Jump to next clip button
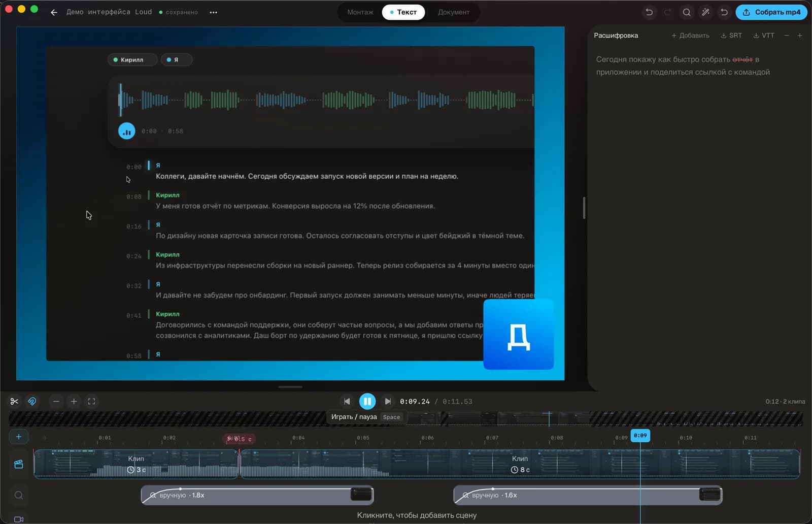This screenshot has height=524, width=812. coord(388,401)
